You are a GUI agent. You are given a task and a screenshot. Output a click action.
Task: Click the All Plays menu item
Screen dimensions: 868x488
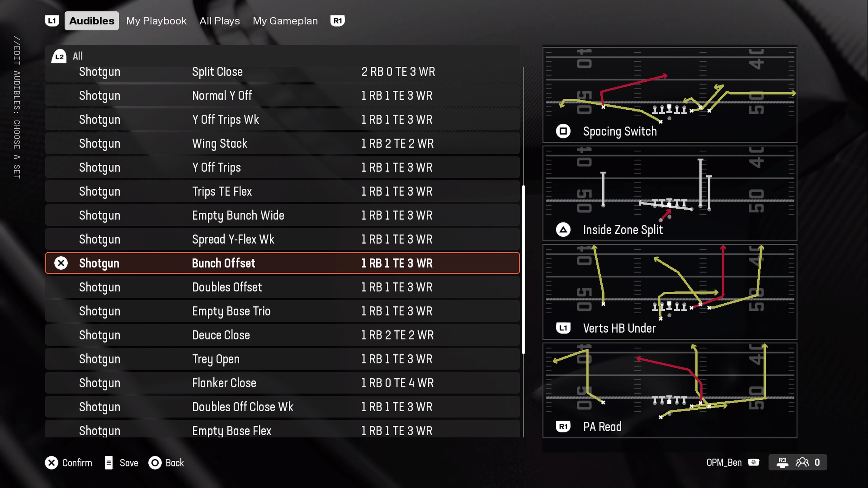(219, 21)
